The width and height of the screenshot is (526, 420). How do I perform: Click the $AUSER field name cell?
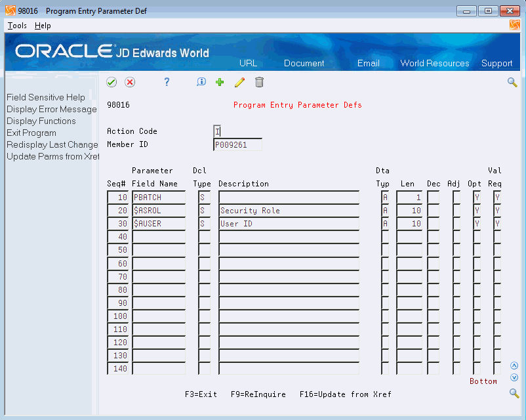tap(159, 224)
